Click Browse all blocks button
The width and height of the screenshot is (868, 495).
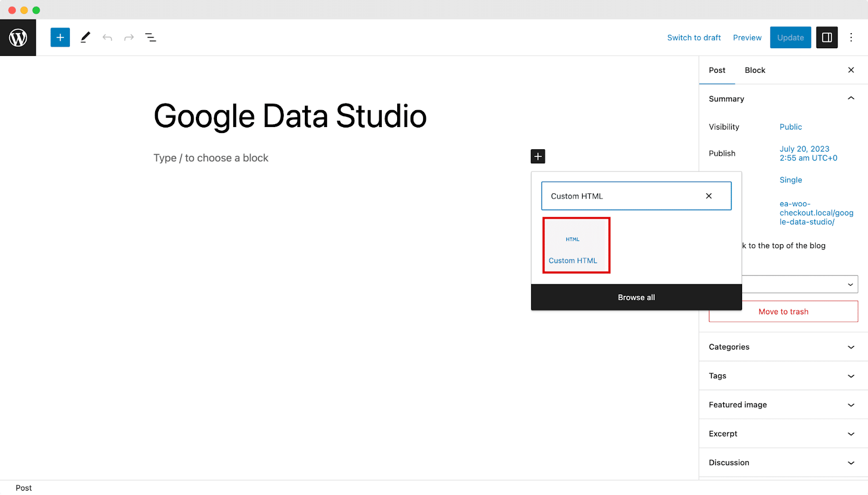[636, 297]
